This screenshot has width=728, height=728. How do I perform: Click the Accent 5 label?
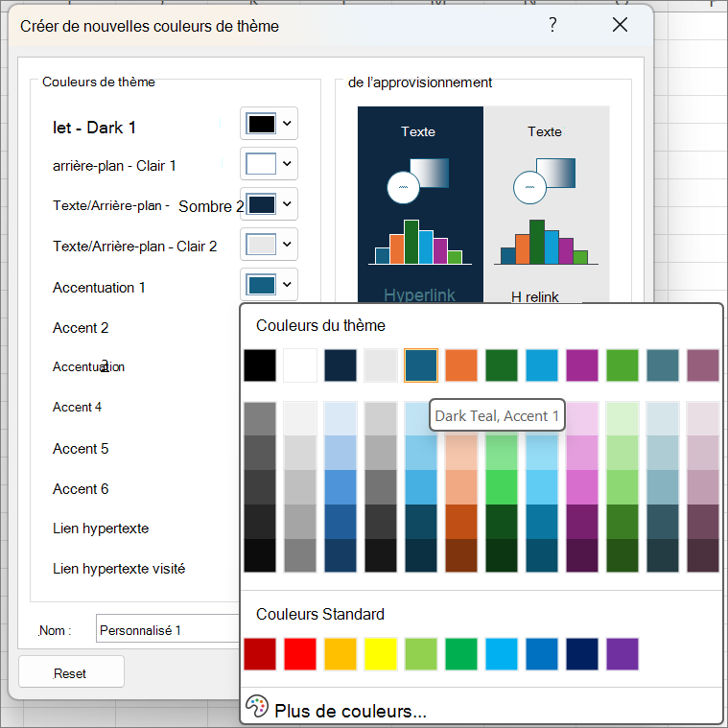[x=81, y=449]
